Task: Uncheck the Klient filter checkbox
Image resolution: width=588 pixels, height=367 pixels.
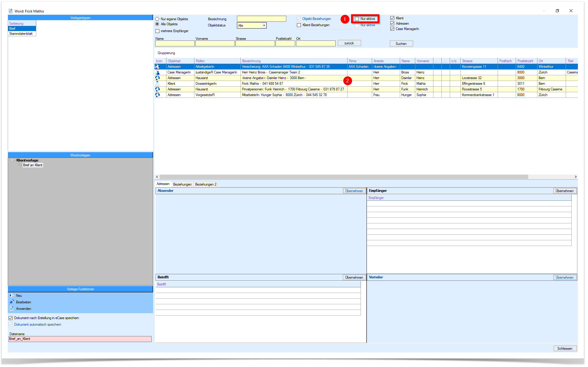Action: [x=392, y=18]
